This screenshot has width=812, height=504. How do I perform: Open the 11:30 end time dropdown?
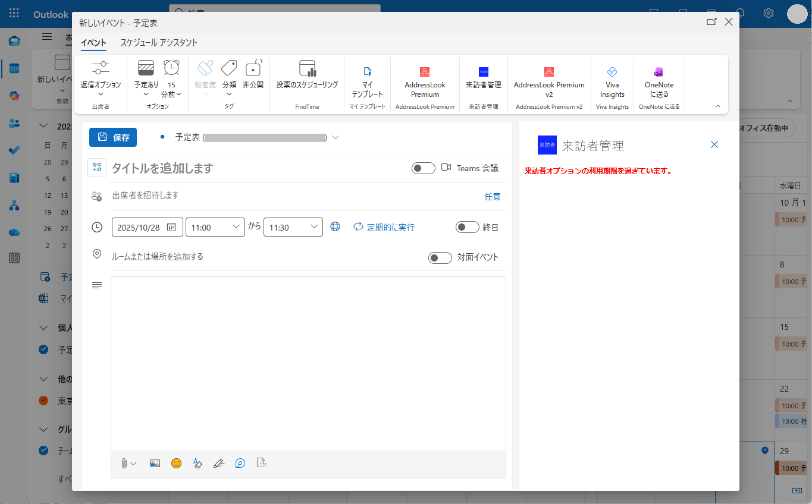pyautogui.click(x=293, y=227)
